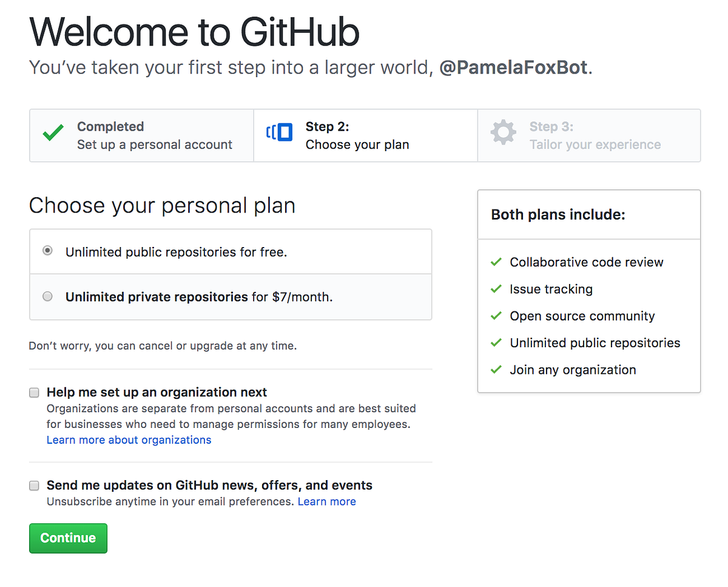Click the checkmark beside Join any organization

[x=496, y=369]
